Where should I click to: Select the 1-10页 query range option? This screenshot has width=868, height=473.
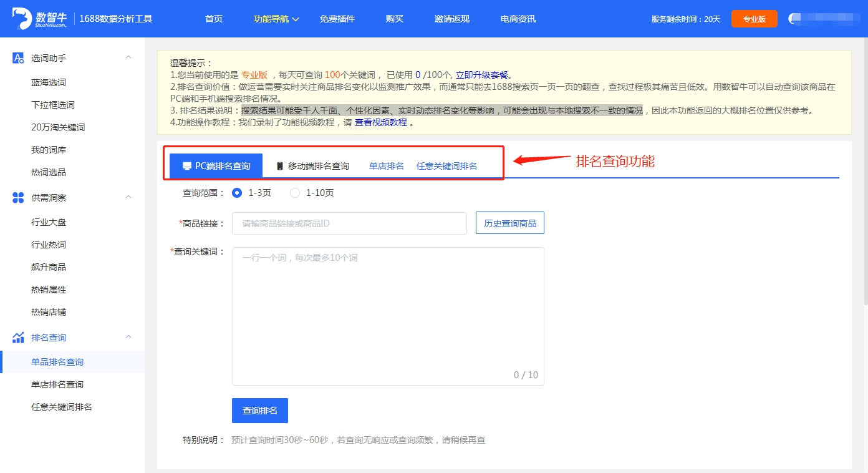[x=294, y=193]
